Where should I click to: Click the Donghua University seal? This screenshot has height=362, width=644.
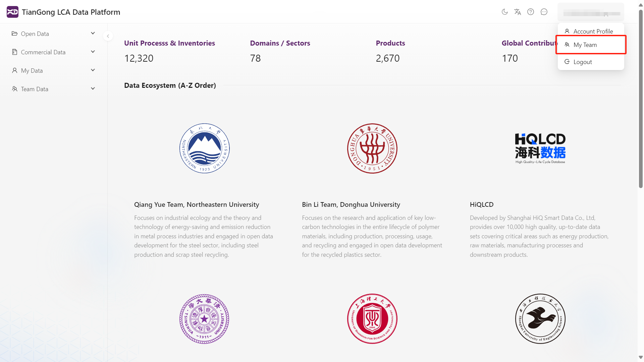(x=372, y=148)
